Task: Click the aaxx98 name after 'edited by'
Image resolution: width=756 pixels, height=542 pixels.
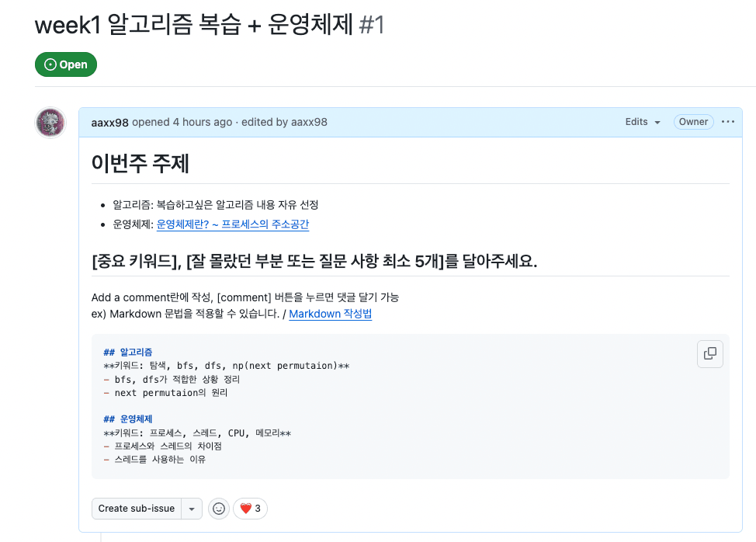Action: tap(309, 122)
